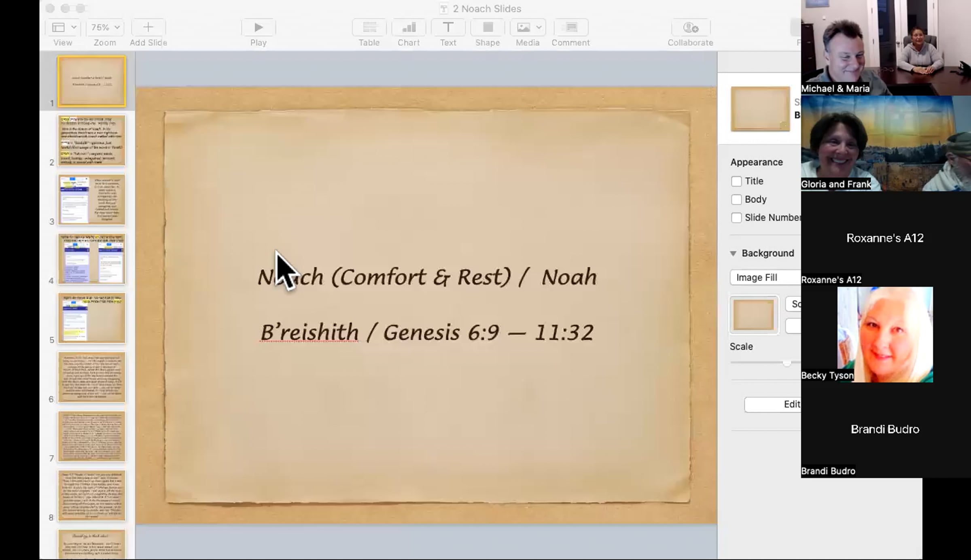The image size is (971, 560).
Task: Click the Comment toolbar icon
Action: click(x=570, y=28)
